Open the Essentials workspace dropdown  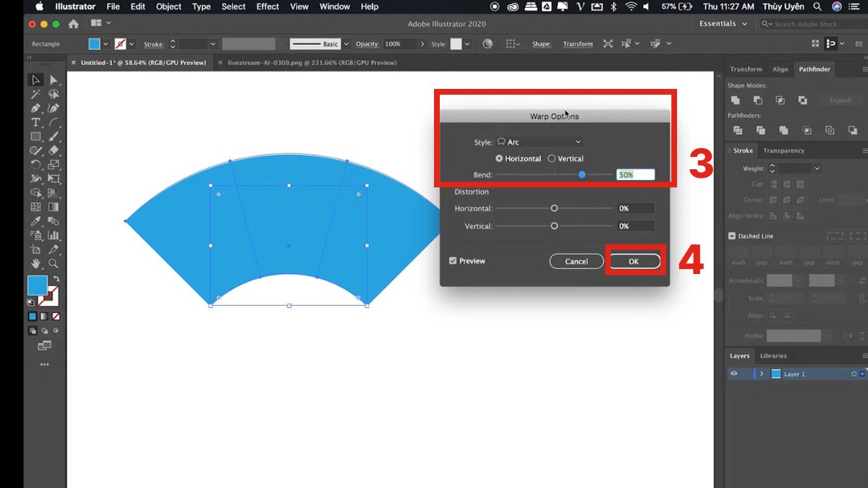[723, 24]
